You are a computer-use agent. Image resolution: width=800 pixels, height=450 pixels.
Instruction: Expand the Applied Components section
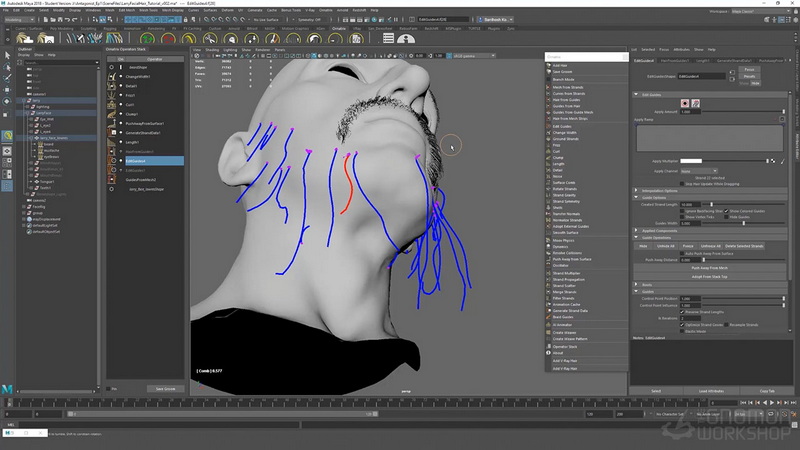[x=636, y=230]
